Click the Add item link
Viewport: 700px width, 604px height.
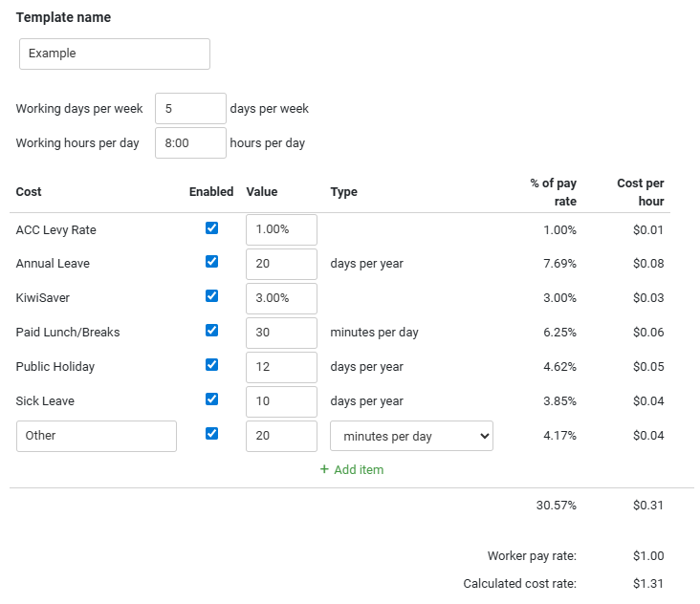pyautogui.click(x=359, y=469)
